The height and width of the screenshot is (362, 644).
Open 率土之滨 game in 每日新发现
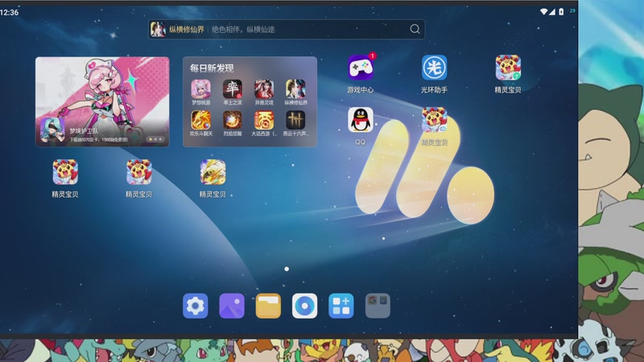pyautogui.click(x=233, y=88)
